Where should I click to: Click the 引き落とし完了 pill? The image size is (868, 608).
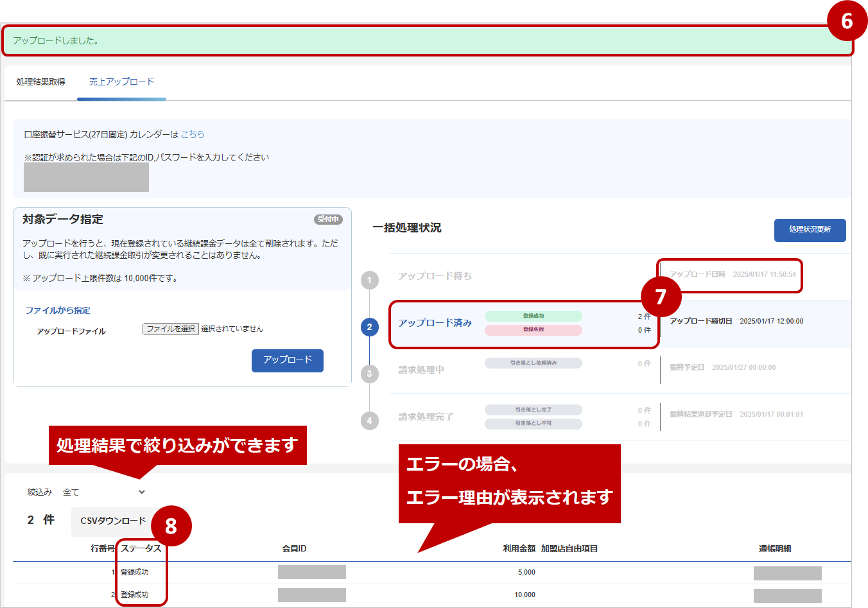click(x=534, y=410)
